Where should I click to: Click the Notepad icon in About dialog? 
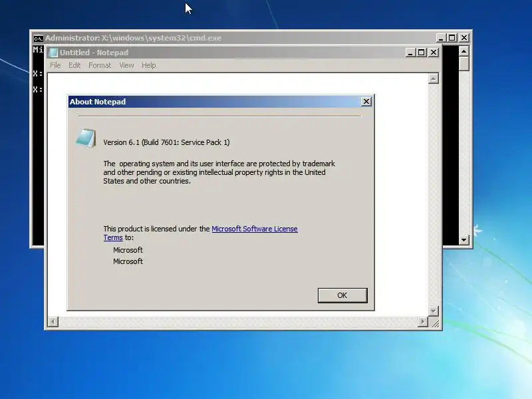coord(86,138)
